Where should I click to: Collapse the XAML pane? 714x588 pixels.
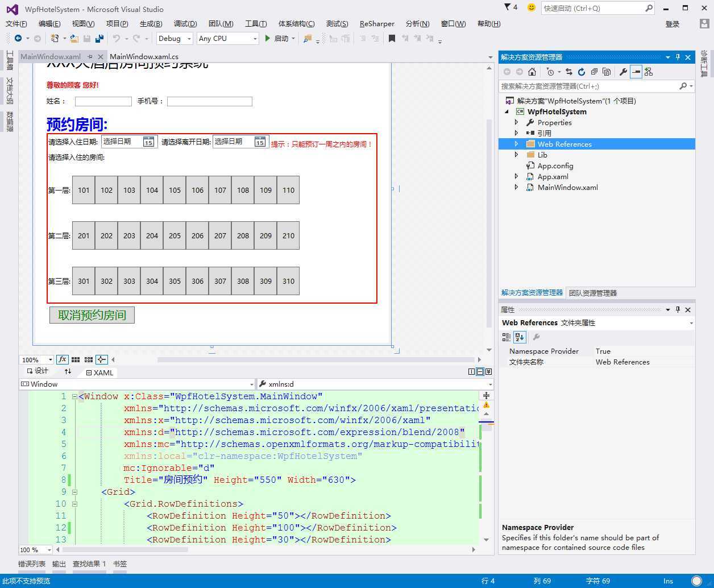pos(489,371)
